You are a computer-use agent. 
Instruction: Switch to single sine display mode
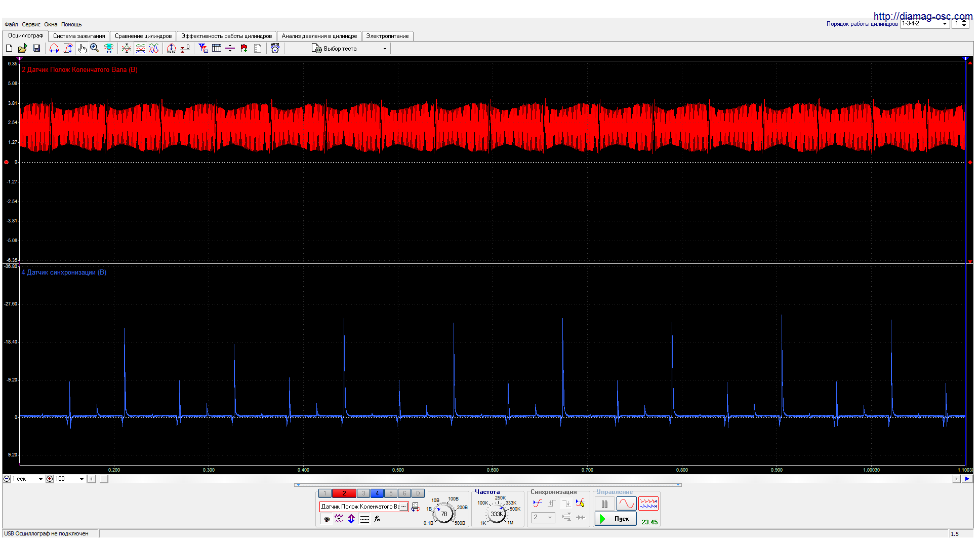click(x=626, y=504)
